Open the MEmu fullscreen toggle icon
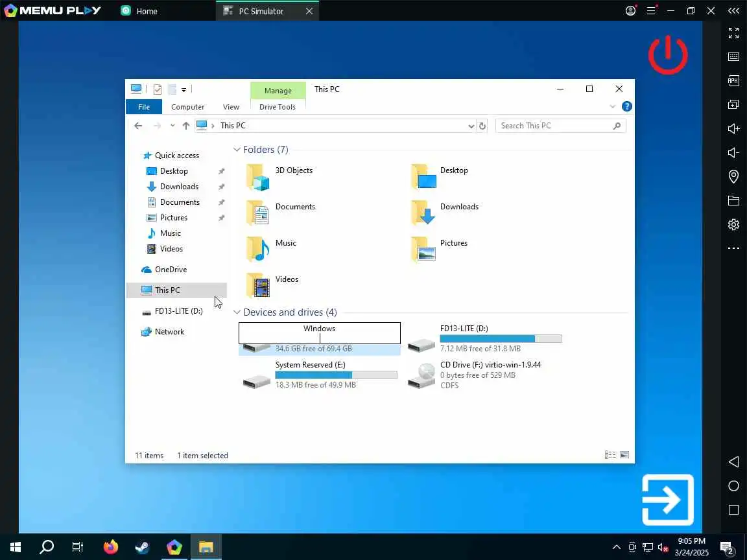This screenshot has width=747, height=560. [733, 33]
